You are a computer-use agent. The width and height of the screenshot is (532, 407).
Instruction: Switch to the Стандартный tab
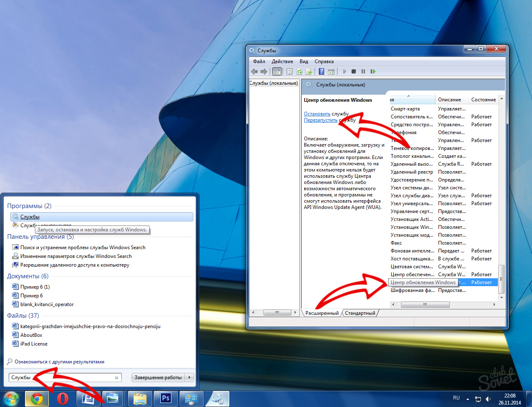click(360, 313)
